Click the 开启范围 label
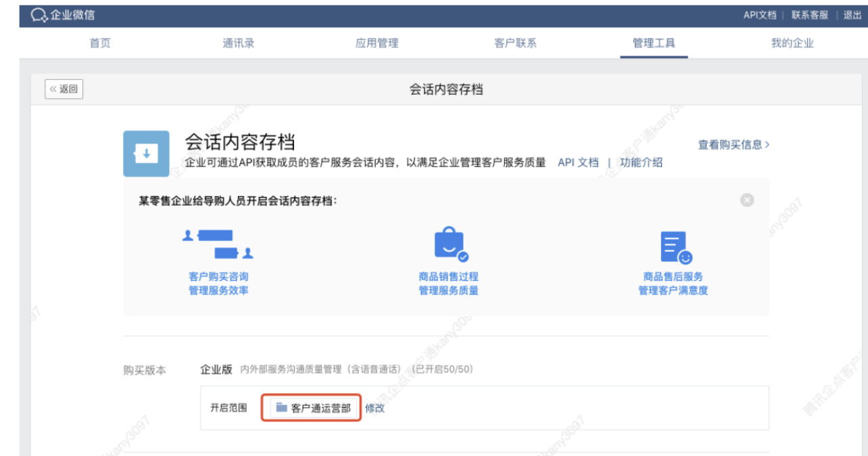Image resolution: width=868 pixels, height=456 pixels. click(x=228, y=408)
